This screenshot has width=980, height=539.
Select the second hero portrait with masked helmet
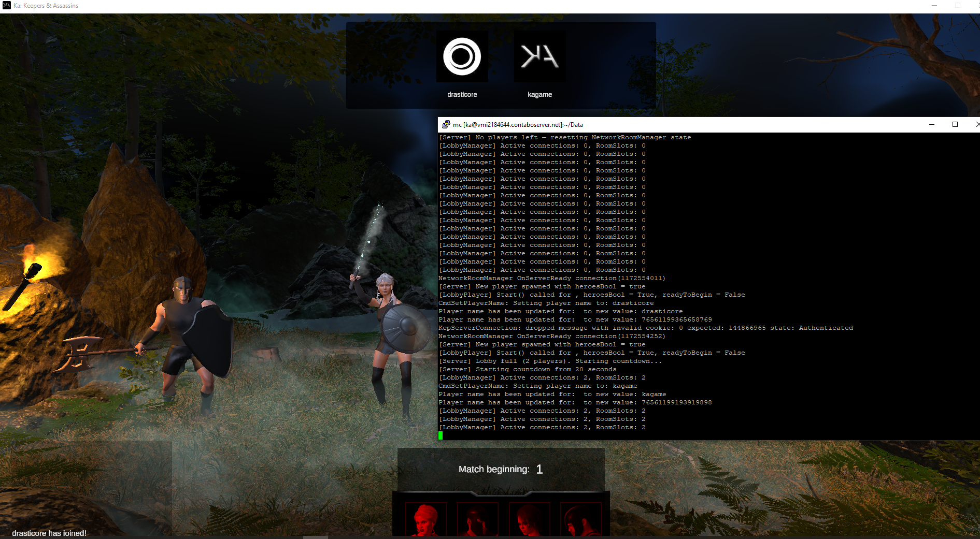477,519
